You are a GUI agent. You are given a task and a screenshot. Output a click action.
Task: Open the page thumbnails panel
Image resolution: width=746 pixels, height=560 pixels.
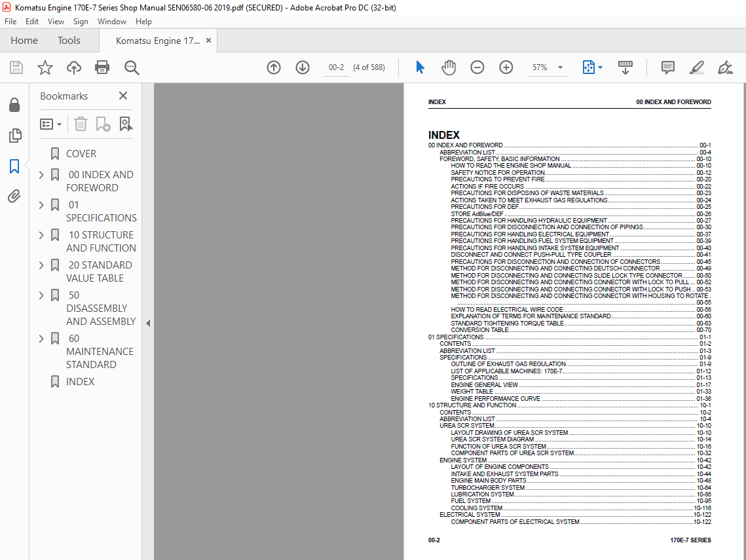point(15,136)
